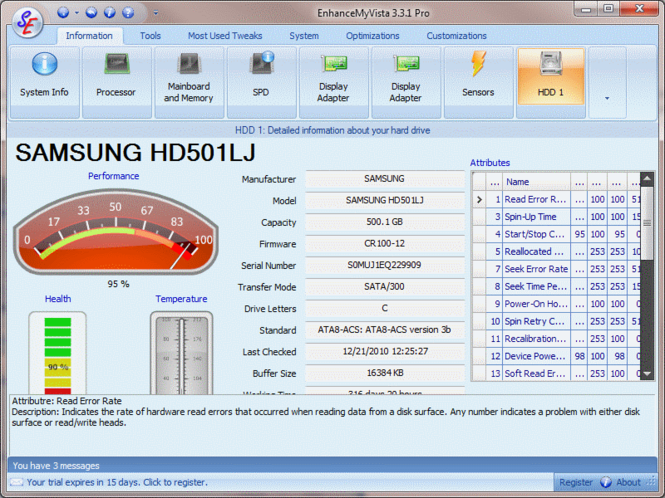
Task: Click the attributes list scroll down arrow
Action: 647,374
